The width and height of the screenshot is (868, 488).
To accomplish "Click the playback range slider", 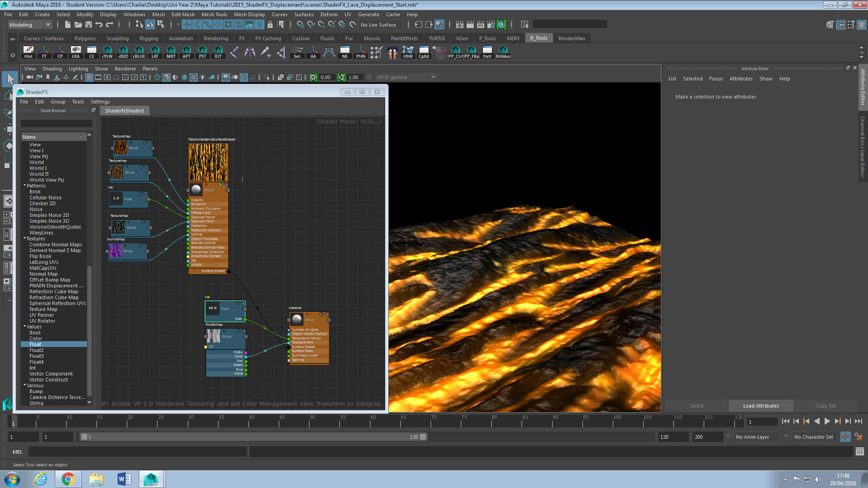I will coord(252,436).
